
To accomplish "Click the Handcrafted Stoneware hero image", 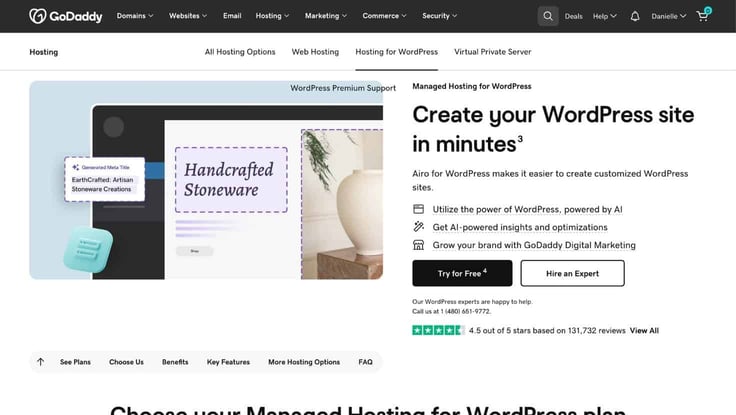I will [206, 180].
